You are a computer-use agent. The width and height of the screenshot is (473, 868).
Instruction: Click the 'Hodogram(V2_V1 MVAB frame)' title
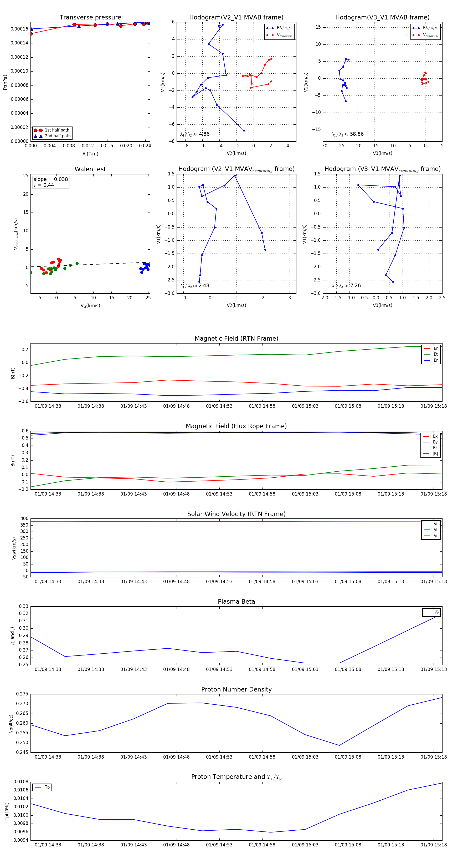(x=236, y=18)
